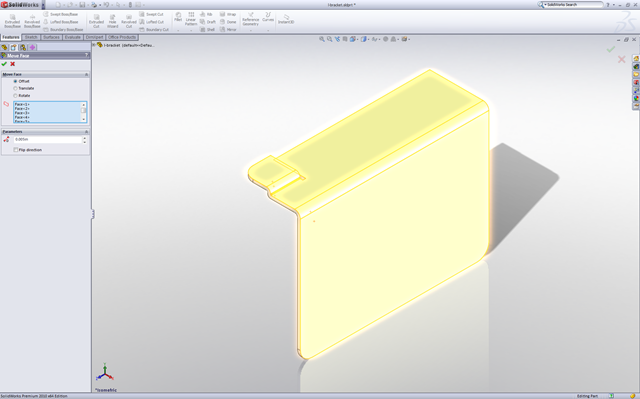
Task: Click the Linear Pattern tool
Action: (x=191, y=19)
